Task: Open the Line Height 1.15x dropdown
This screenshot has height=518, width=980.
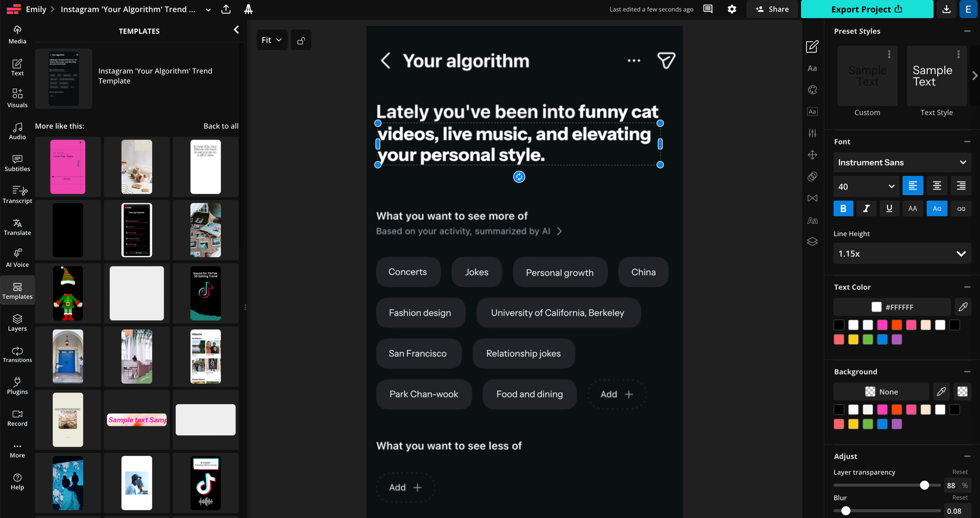Action: [x=902, y=253]
